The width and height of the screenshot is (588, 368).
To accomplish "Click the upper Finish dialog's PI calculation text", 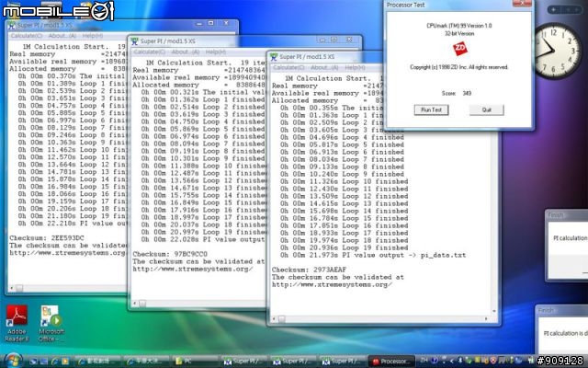I will tap(571, 238).
